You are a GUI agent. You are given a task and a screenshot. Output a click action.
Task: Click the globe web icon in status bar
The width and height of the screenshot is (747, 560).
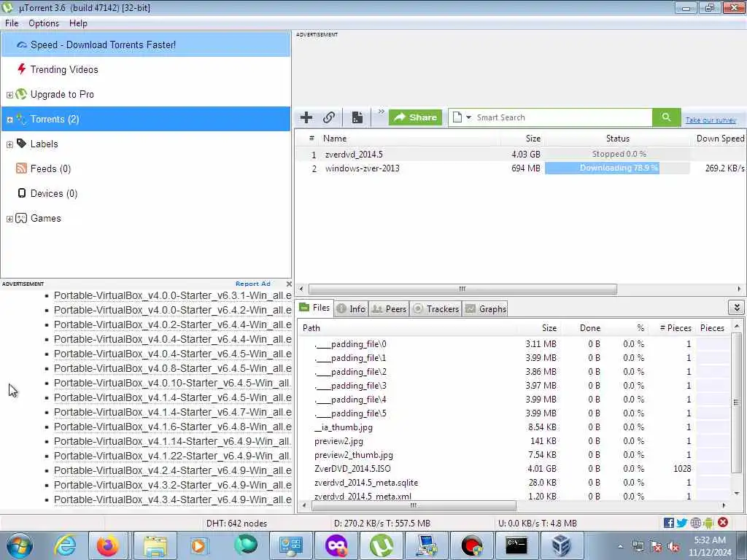point(695,523)
